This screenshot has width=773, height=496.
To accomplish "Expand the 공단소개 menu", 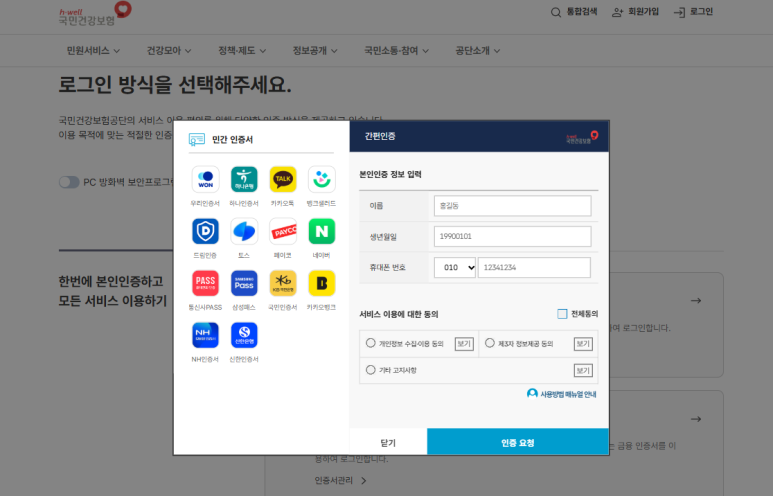I will click(x=477, y=51).
